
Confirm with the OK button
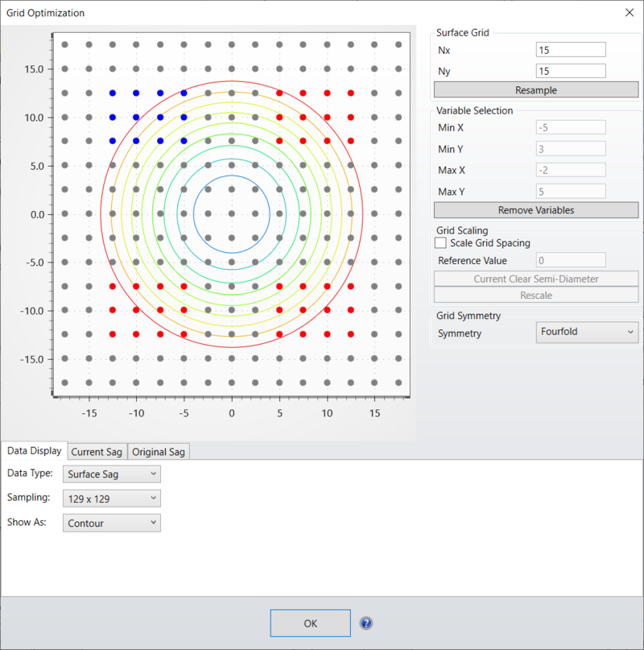[311, 623]
